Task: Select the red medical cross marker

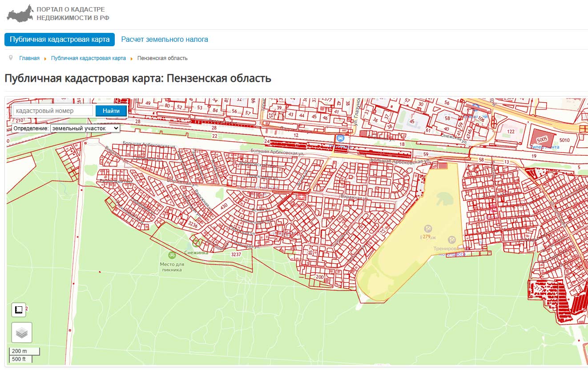Action: tap(301, 197)
